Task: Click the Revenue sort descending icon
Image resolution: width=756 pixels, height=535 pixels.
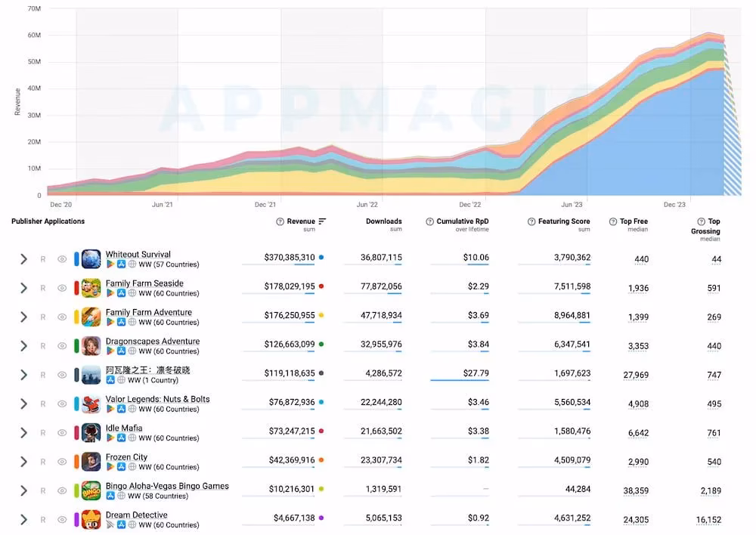Action: tap(323, 221)
